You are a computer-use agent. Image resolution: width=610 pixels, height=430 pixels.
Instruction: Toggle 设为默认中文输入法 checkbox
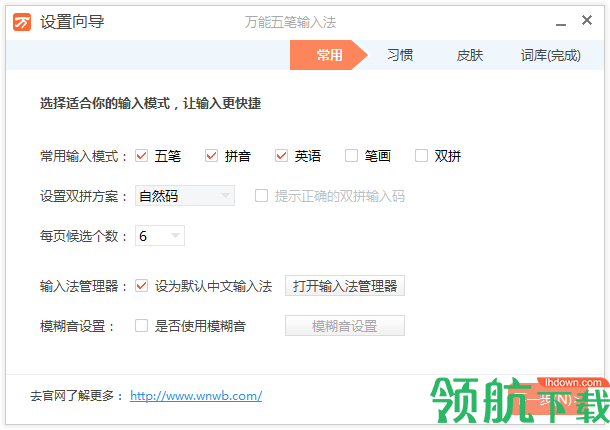coord(142,286)
